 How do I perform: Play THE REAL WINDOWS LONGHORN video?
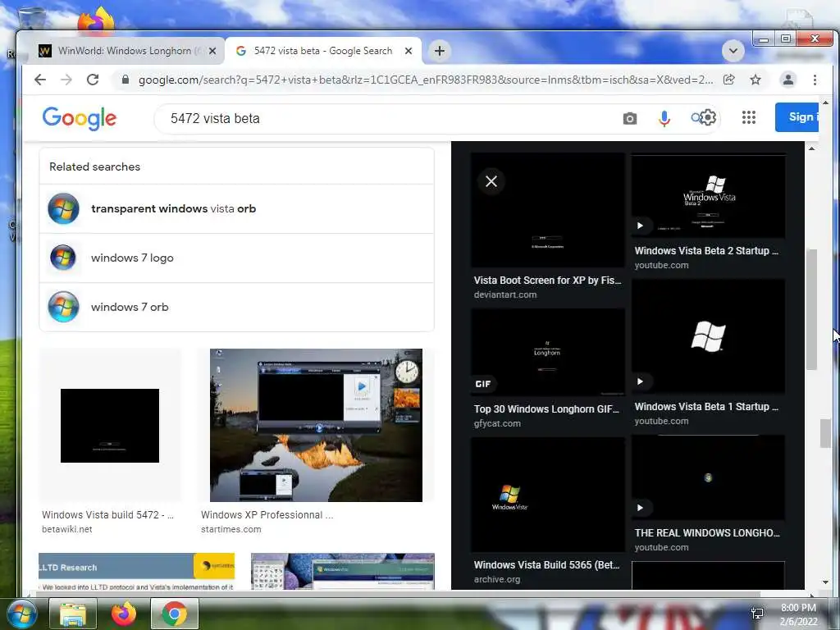(x=640, y=507)
